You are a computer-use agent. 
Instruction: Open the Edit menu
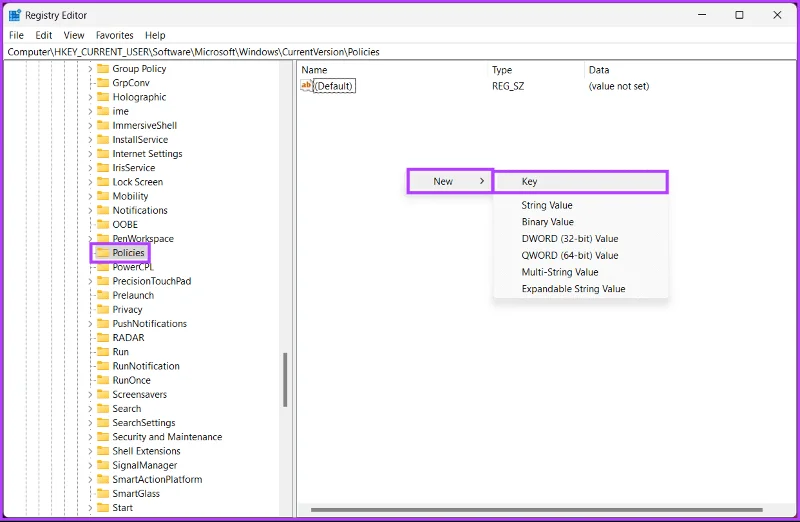(43, 35)
